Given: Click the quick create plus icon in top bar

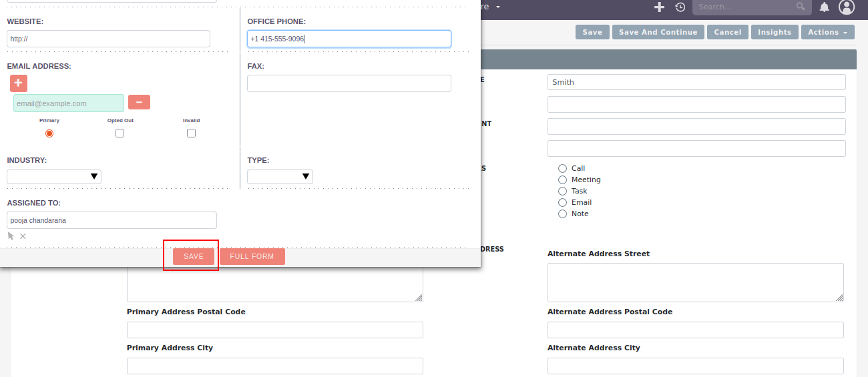Looking at the screenshot, I should 659,7.
